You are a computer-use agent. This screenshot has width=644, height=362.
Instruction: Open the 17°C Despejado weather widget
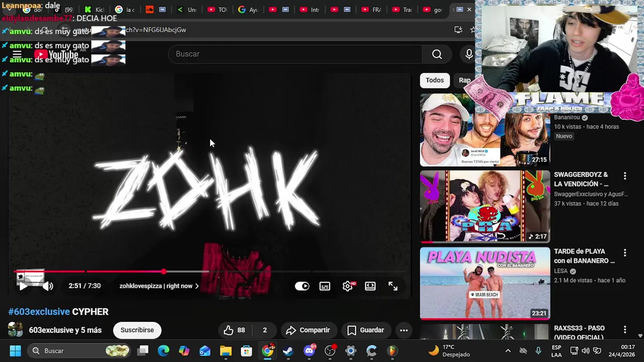point(449,351)
